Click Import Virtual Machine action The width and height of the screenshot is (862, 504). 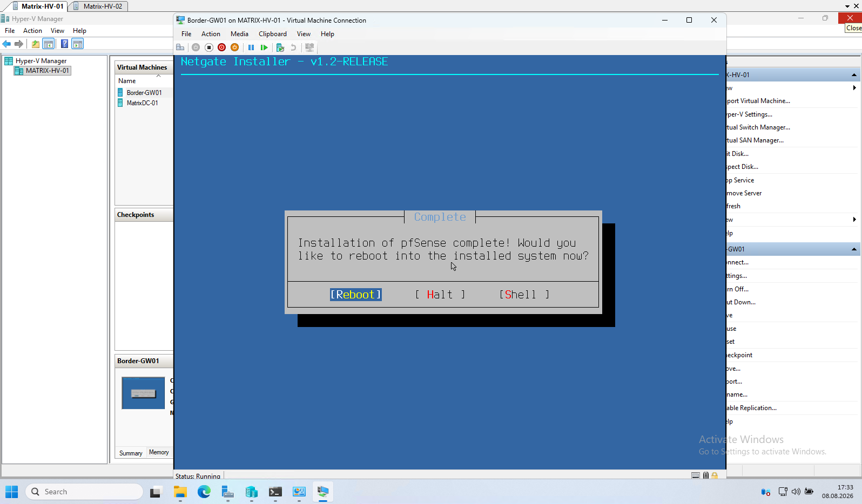(758, 101)
